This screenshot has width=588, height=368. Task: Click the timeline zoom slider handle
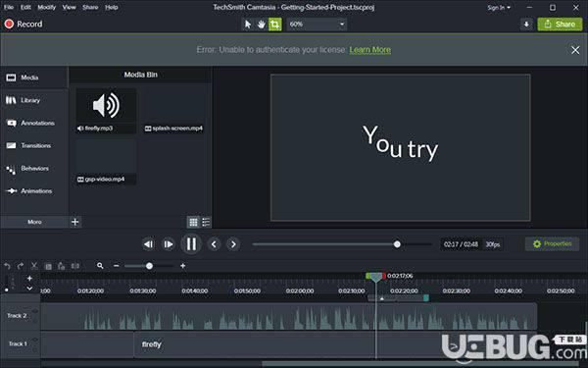point(149,266)
